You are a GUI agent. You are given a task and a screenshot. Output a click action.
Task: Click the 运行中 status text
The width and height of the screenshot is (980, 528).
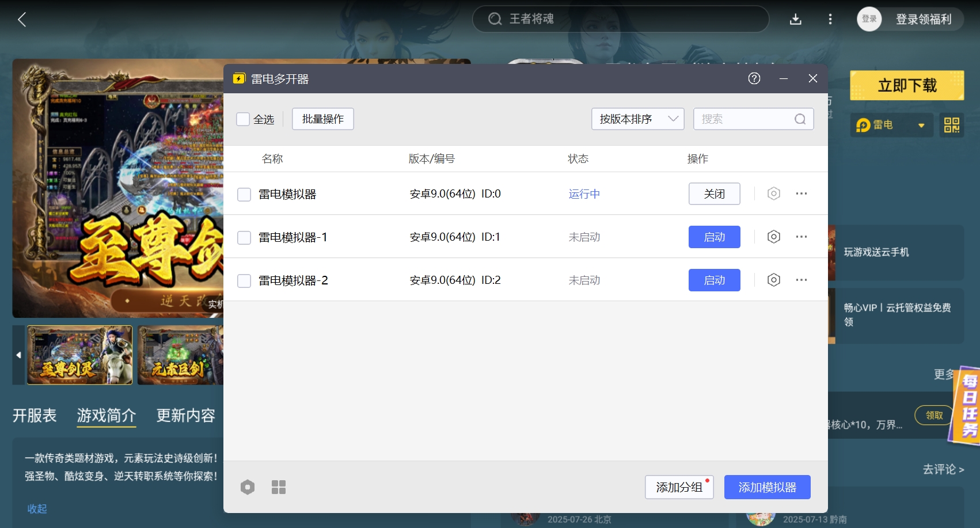click(584, 194)
